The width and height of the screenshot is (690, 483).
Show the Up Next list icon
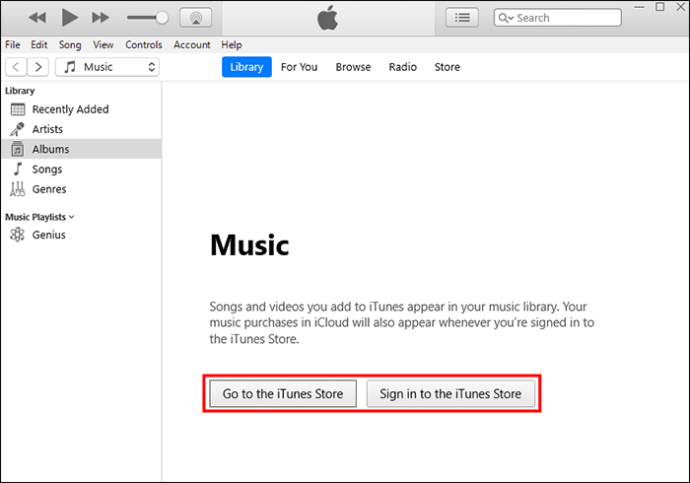tap(462, 18)
